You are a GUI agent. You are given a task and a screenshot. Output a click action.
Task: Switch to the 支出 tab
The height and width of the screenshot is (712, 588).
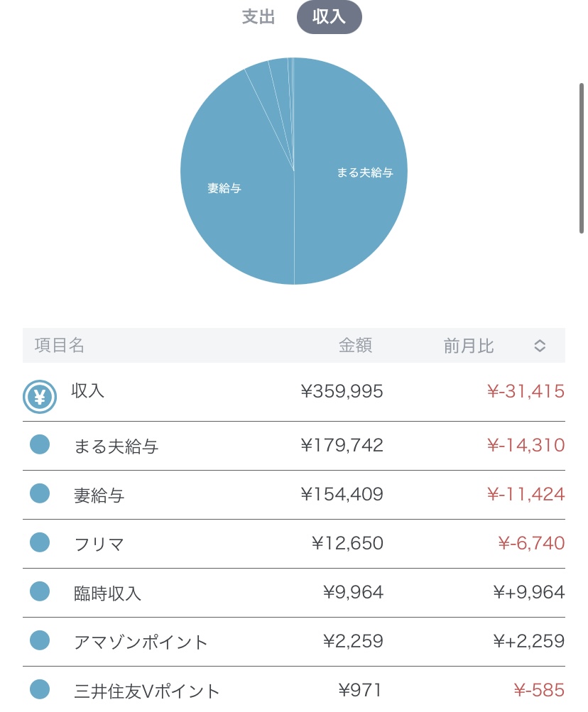click(x=258, y=18)
